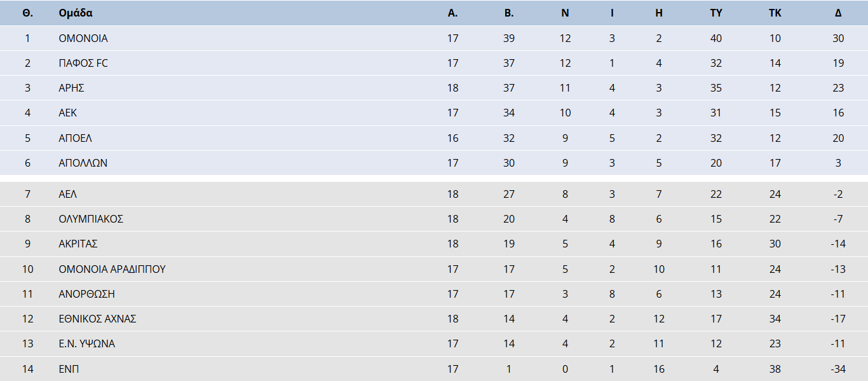Click the Β. points column header

508,13
